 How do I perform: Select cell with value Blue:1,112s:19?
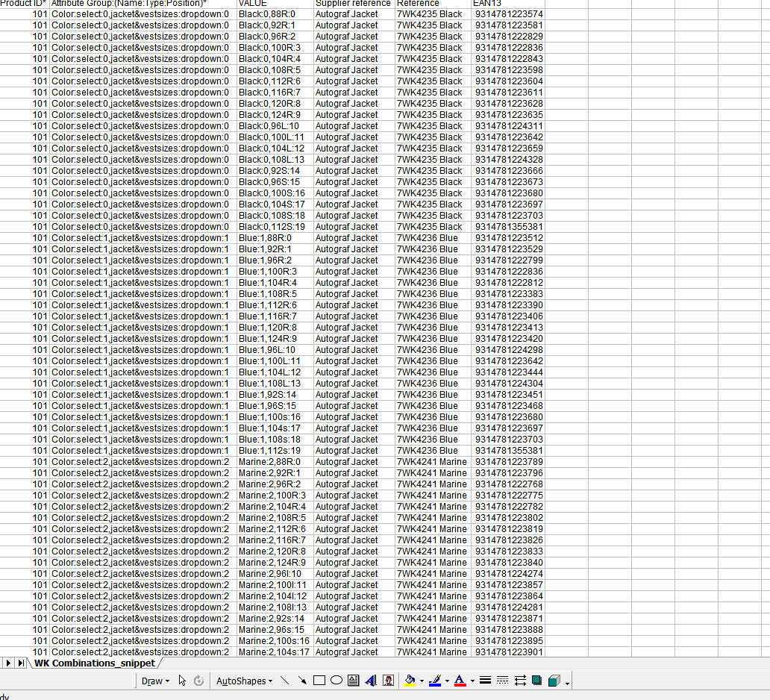point(275,451)
